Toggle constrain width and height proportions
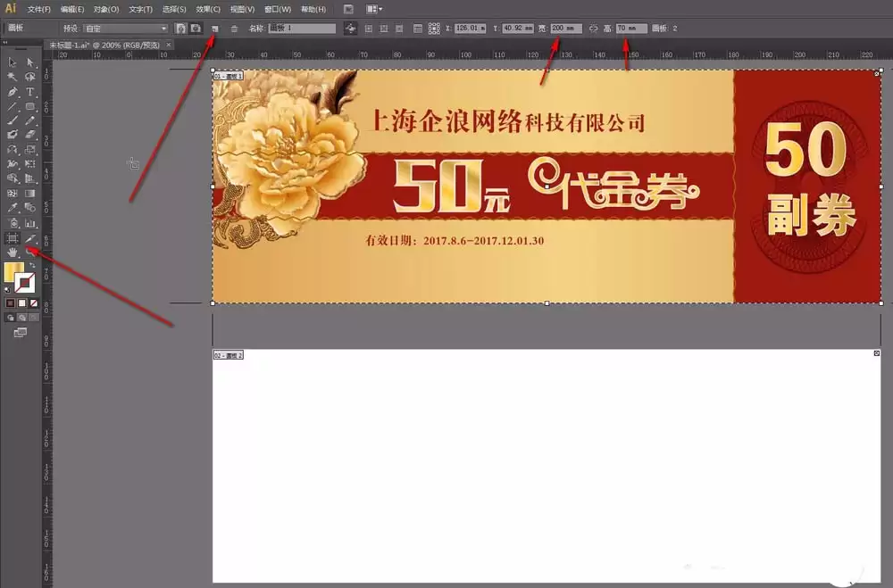The image size is (893, 588). point(594,29)
